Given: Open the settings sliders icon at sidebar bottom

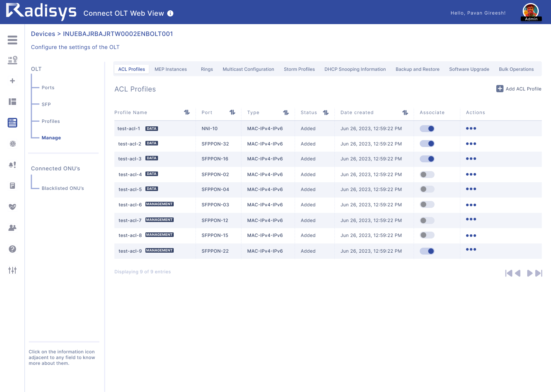Looking at the screenshot, I should pos(12,270).
